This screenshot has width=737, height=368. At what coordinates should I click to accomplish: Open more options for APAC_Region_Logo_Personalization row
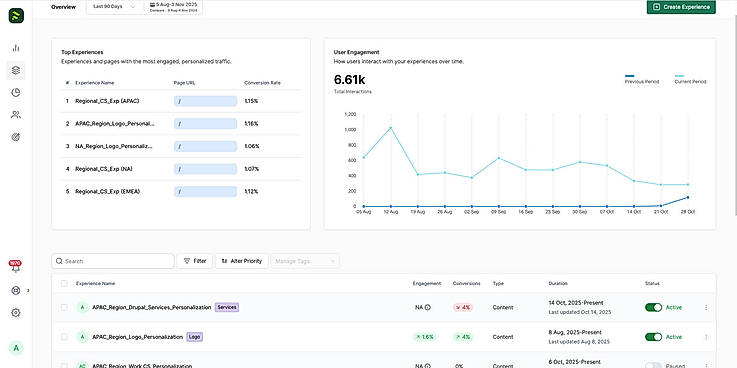click(x=706, y=337)
